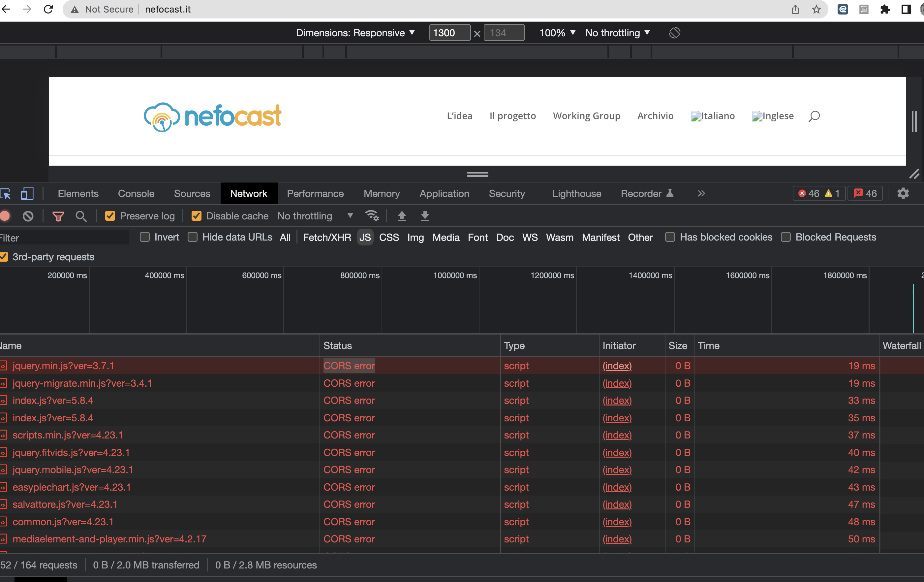Select the JS filter type

click(365, 237)
